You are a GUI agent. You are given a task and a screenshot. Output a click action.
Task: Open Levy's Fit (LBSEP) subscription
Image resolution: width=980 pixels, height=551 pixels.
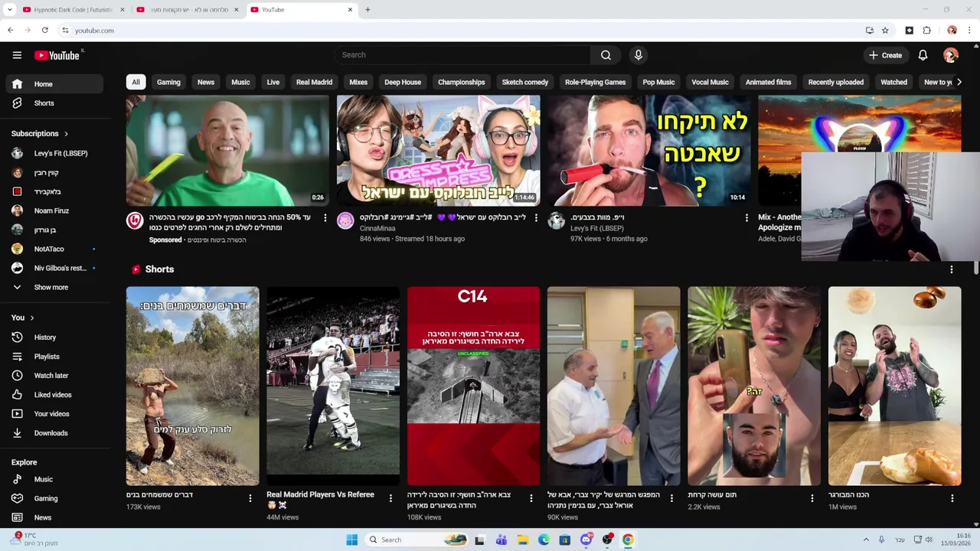coord(54,153)
